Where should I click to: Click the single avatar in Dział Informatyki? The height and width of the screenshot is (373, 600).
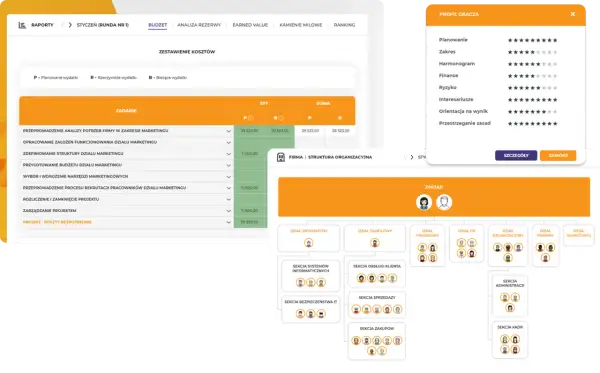pyautogui.click(x=308, y=243)
